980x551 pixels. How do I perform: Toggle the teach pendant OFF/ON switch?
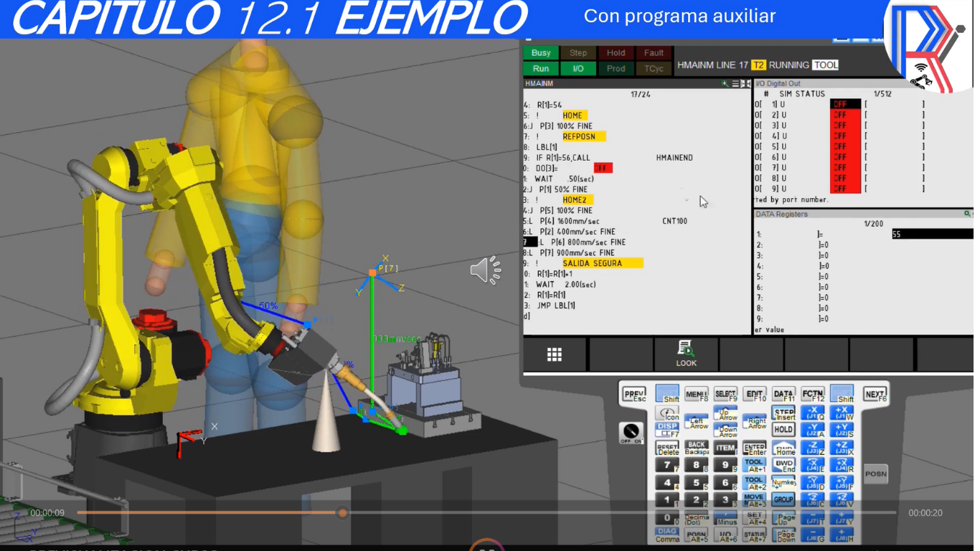click(631, 433)
